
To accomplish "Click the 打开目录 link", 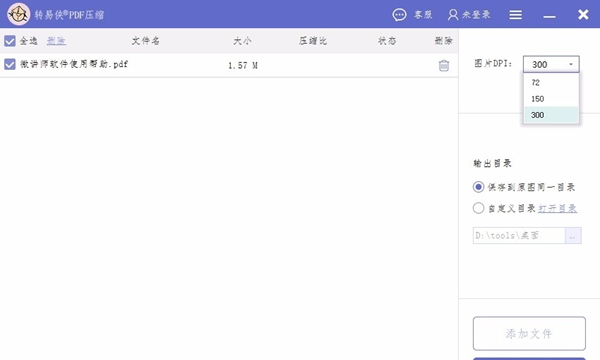I will pos(558,208).
